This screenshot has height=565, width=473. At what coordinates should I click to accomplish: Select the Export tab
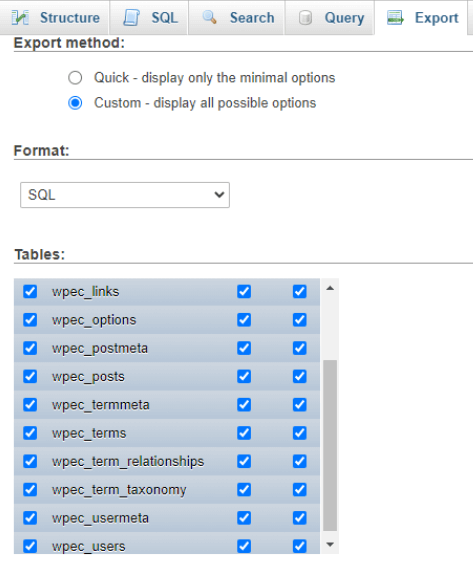(421, 18)
